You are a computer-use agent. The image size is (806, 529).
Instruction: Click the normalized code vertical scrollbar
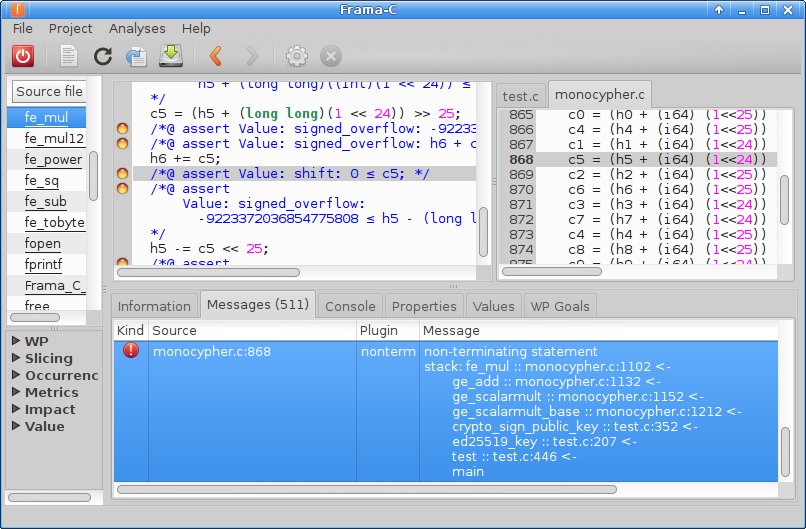point(483,232)
